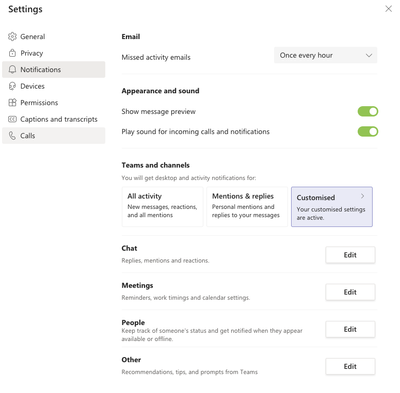400x393 pixels.
Task: Click 'Replies, mentions and reactions' description
Action: (165, 261)
